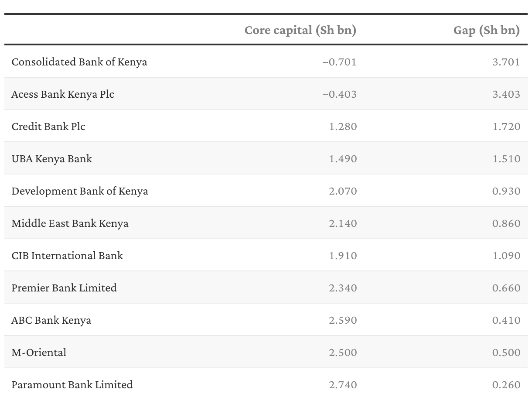Click Paramount Bank's core capital value 2.740

343,385
